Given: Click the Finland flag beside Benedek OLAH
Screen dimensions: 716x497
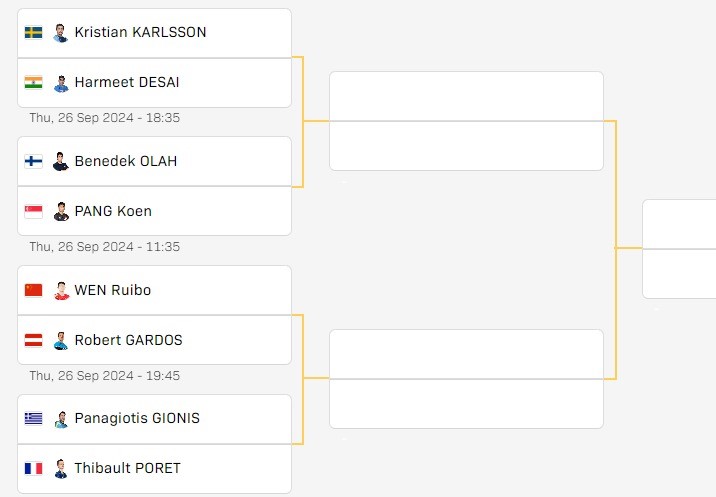Looking at the screenshot, I should 33,161.
